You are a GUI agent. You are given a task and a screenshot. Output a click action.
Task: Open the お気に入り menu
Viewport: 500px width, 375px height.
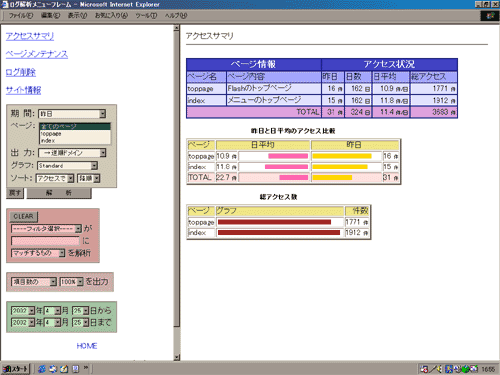(x=111, y=16)
